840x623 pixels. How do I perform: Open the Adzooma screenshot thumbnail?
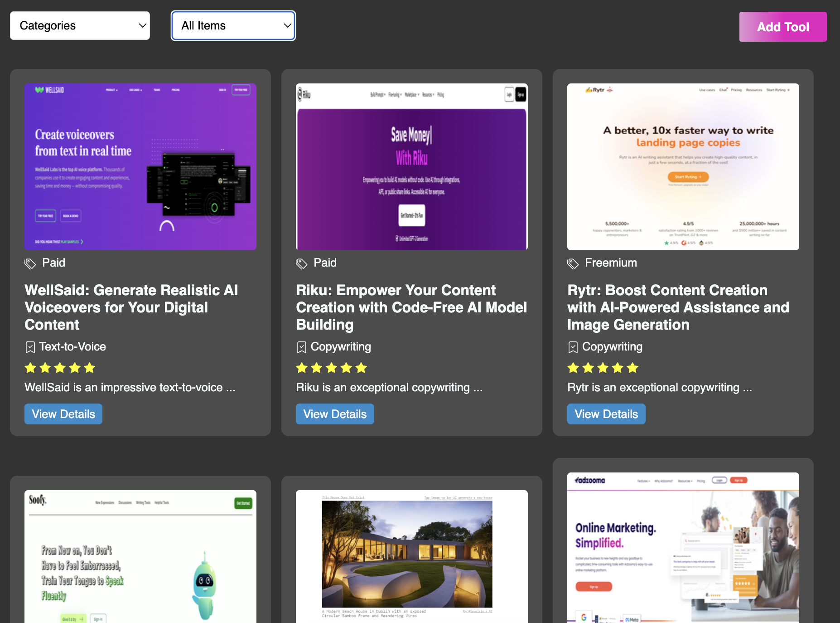tap(683, 548)
